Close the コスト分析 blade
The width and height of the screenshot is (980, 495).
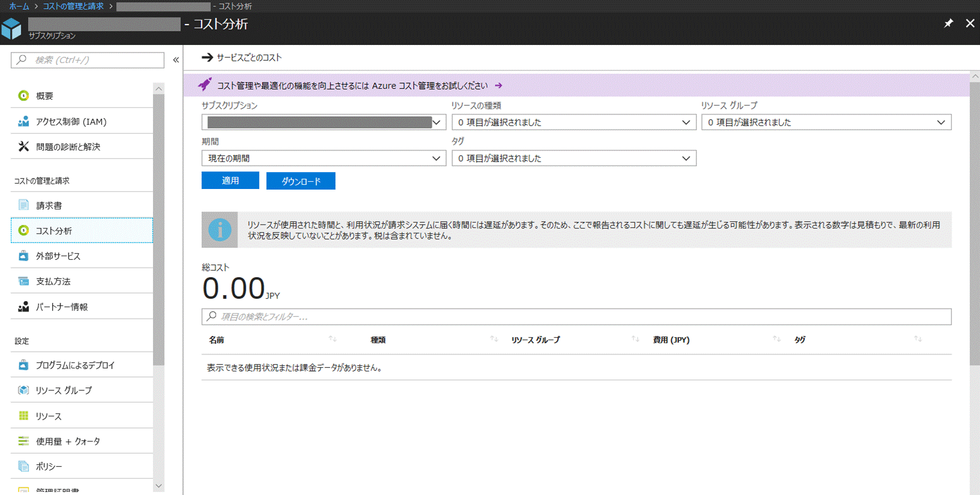(970, 23)
